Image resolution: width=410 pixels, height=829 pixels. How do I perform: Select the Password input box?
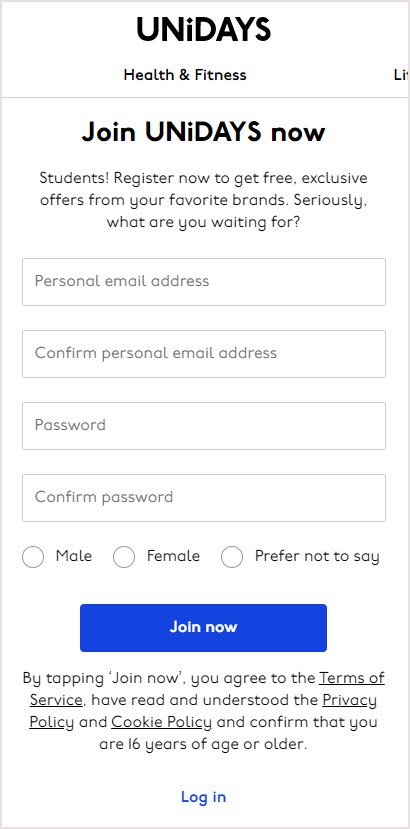tap(204, 426)
